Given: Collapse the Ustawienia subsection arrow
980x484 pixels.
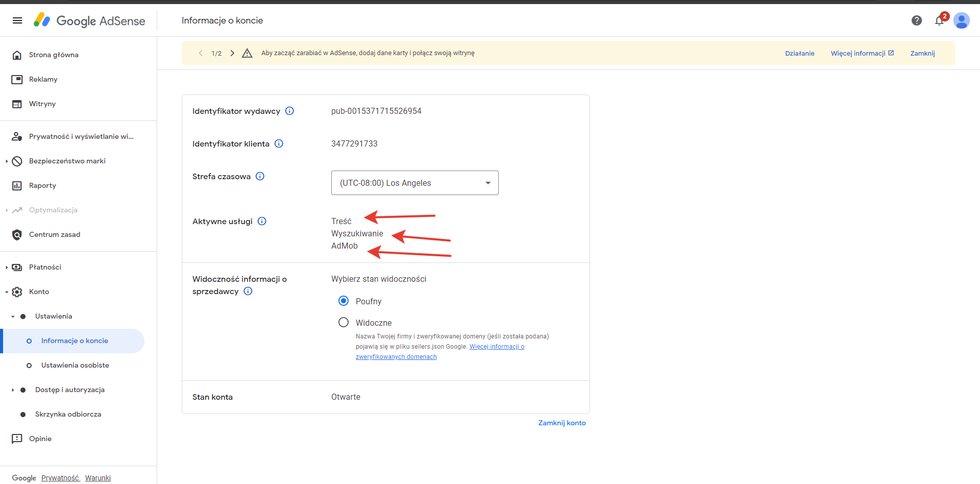Looking at the screenshot, I should point(13,316).
